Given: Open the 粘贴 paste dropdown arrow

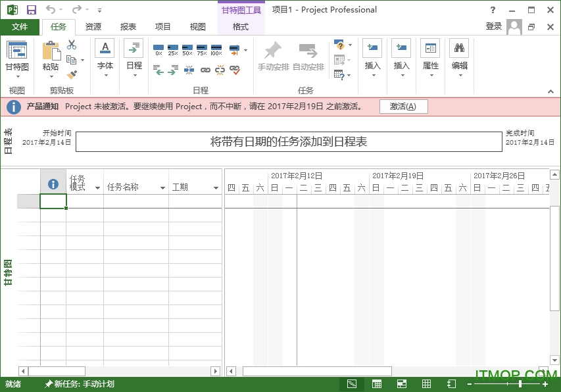Looking at the screenshot, I should (51, 77).
